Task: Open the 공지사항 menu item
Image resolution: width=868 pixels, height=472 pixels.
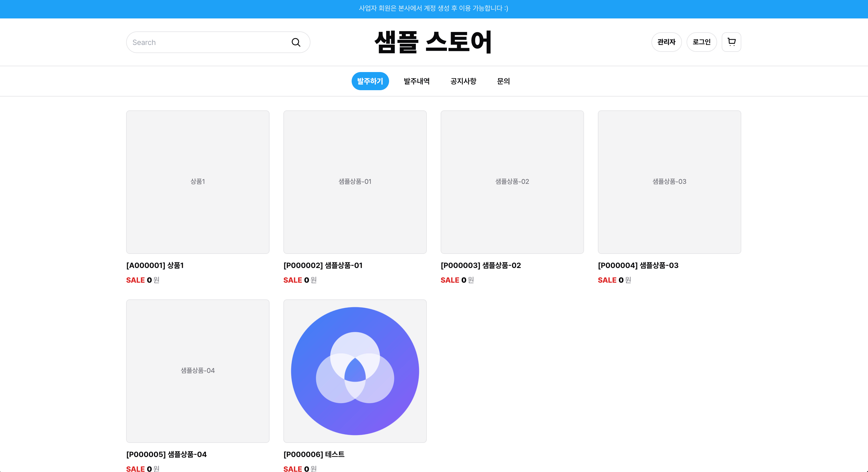Action: 463,81
